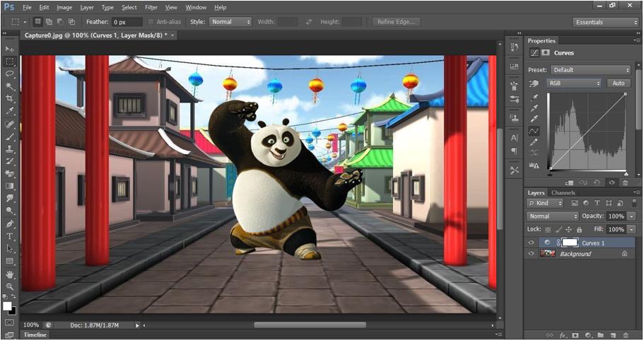Image resolution: width=644 pixels, height=341 pixels.
Task: Select the Crop tool
Action: click(x=10, y=98)
